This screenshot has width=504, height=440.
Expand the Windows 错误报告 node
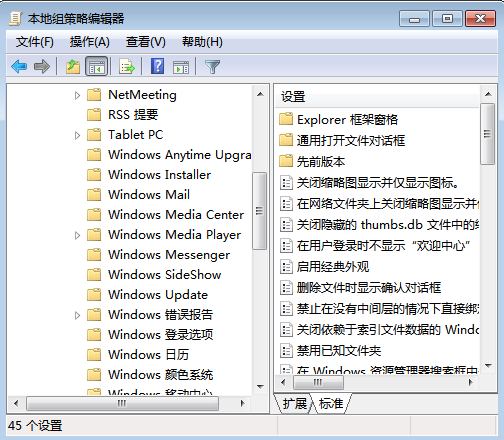77,316
